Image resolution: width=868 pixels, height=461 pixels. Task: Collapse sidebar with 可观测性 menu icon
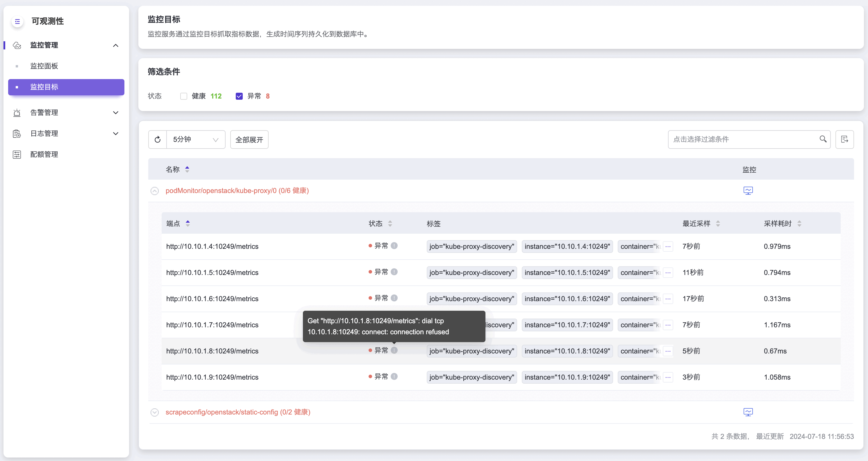click(x=17, y=22)
